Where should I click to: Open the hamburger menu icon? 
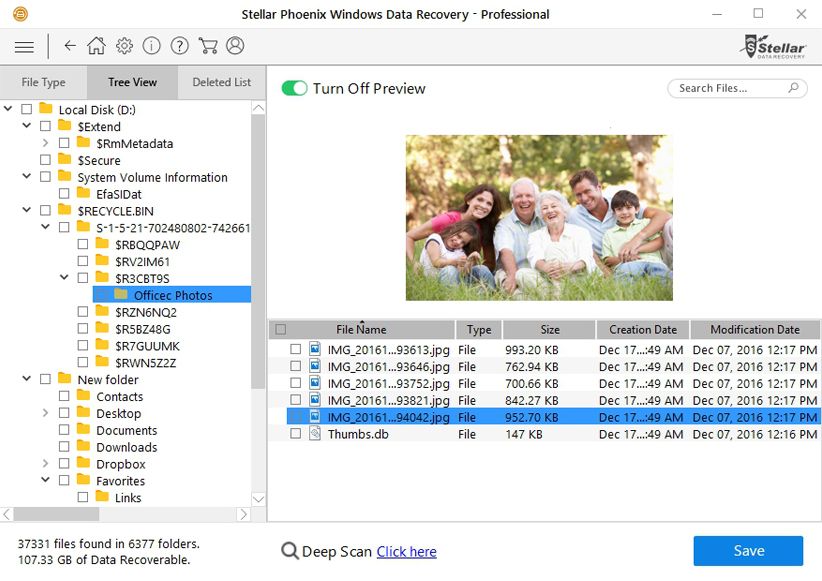pos(24,47)
